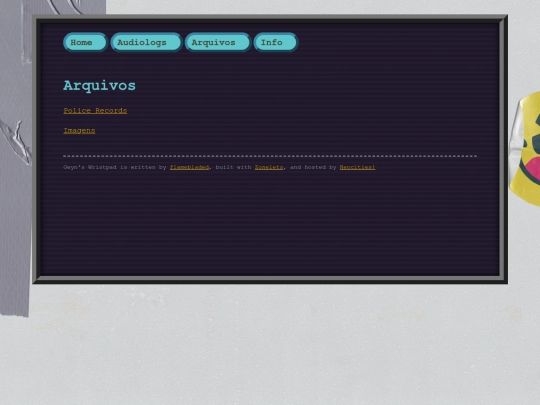Follow the Neocities link in footer
Viewport: 540px width, 405px height.
[x=357, y=167]
